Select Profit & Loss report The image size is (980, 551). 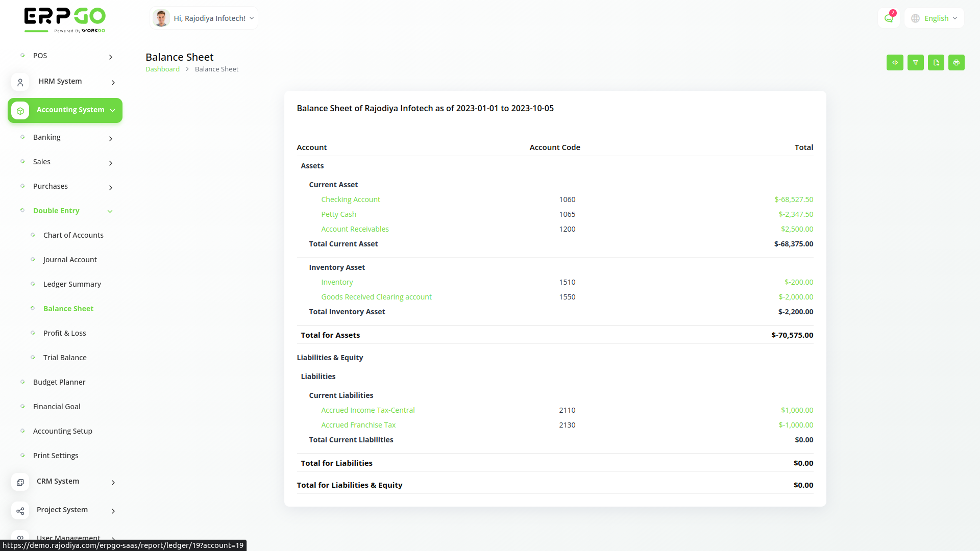point(64,333)
